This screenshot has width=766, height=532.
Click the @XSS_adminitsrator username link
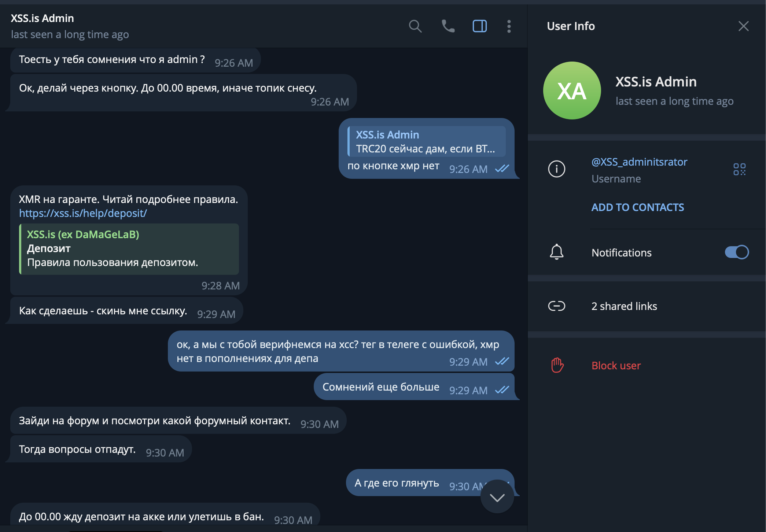coord(639,162)
